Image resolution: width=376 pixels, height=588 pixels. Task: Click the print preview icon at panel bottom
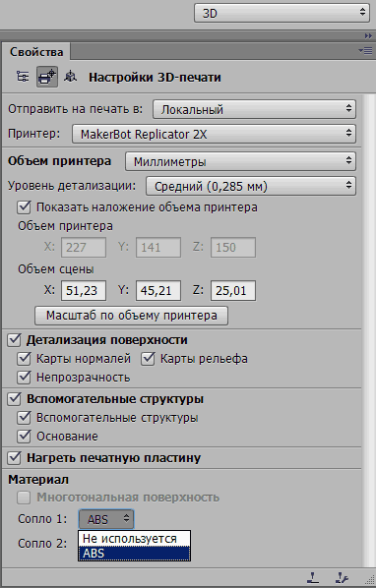313,577
